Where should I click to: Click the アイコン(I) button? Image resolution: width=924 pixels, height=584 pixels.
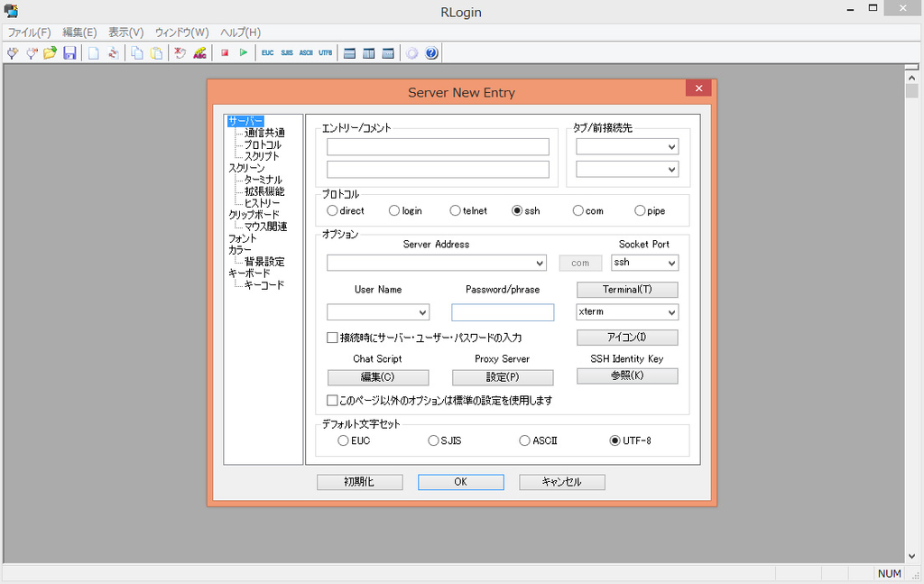tap(627, 337)
